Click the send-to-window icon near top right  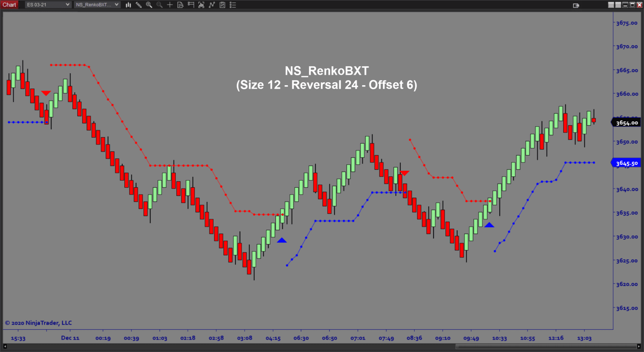pyautogui.click(x=576, y=5)
